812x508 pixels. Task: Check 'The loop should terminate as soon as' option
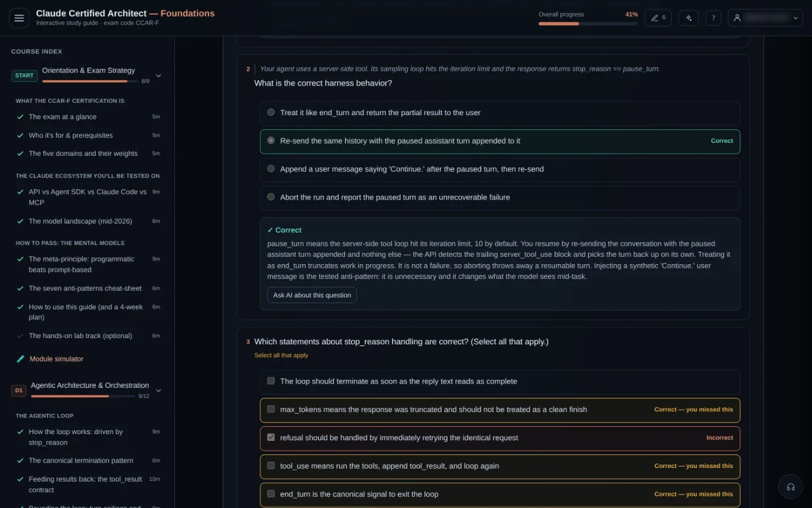(271, 381)
